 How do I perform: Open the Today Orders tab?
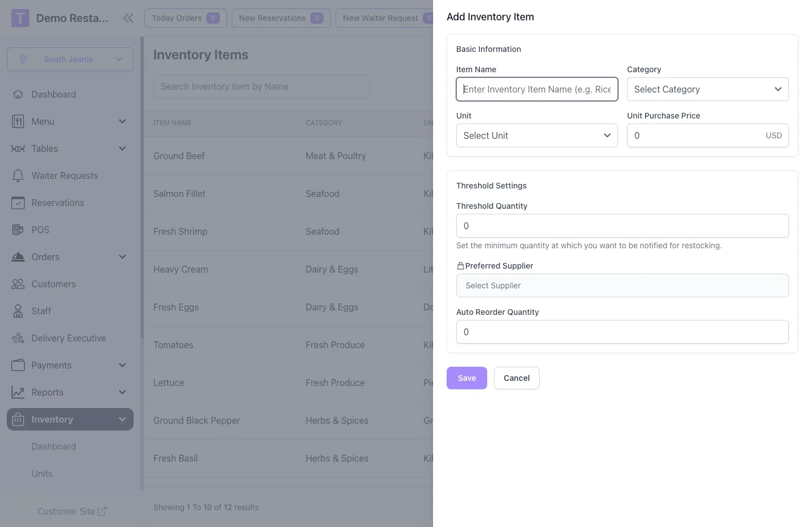[x=185, y=18]
